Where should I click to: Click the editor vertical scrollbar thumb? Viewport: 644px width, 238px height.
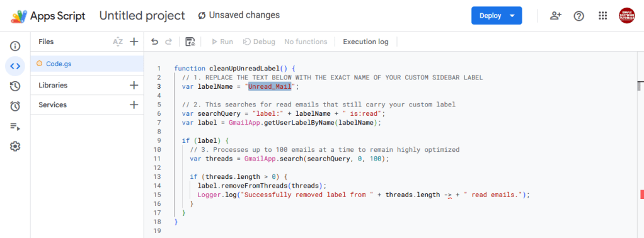pyautogui.click(x=640, y=86)
